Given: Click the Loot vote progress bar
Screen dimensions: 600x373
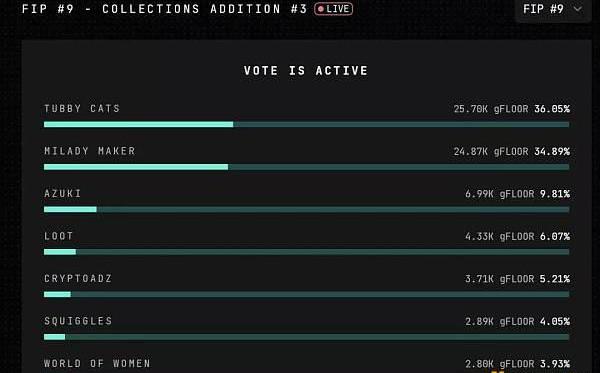Looking at the screenshot, I should click(x=307, y=252).
